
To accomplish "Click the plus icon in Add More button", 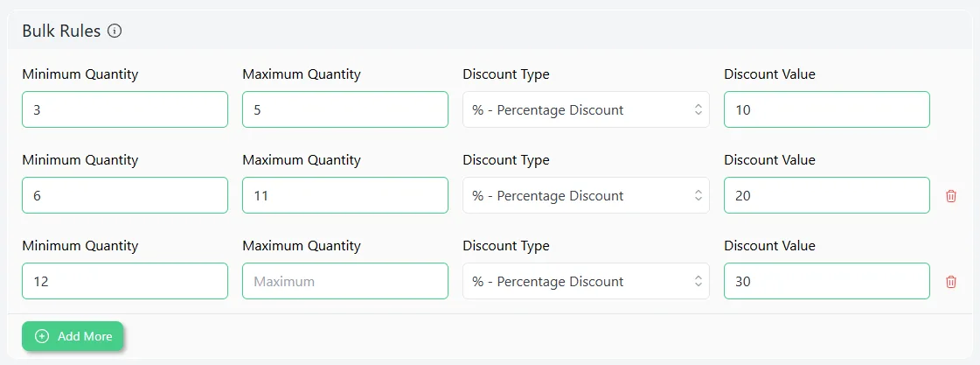I will click(x=42, y=336).
